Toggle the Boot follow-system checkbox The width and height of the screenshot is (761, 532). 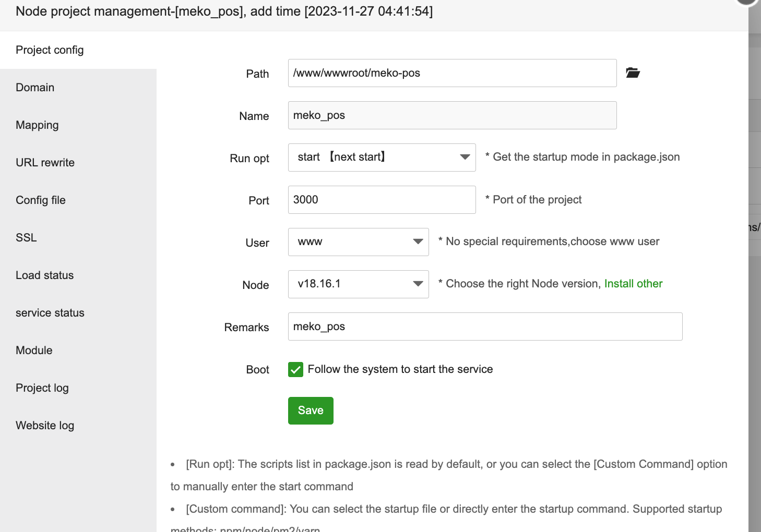(x=295, y=370)
